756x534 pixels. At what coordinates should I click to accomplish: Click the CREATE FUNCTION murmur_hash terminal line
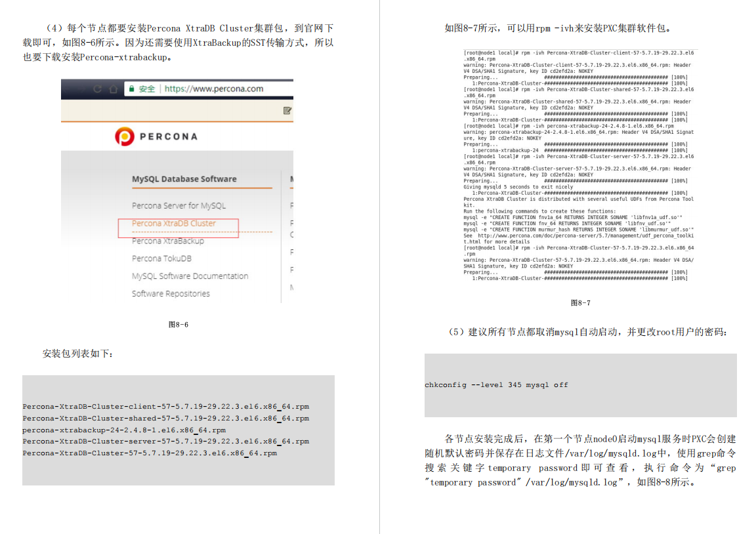(x=579, y=230)
